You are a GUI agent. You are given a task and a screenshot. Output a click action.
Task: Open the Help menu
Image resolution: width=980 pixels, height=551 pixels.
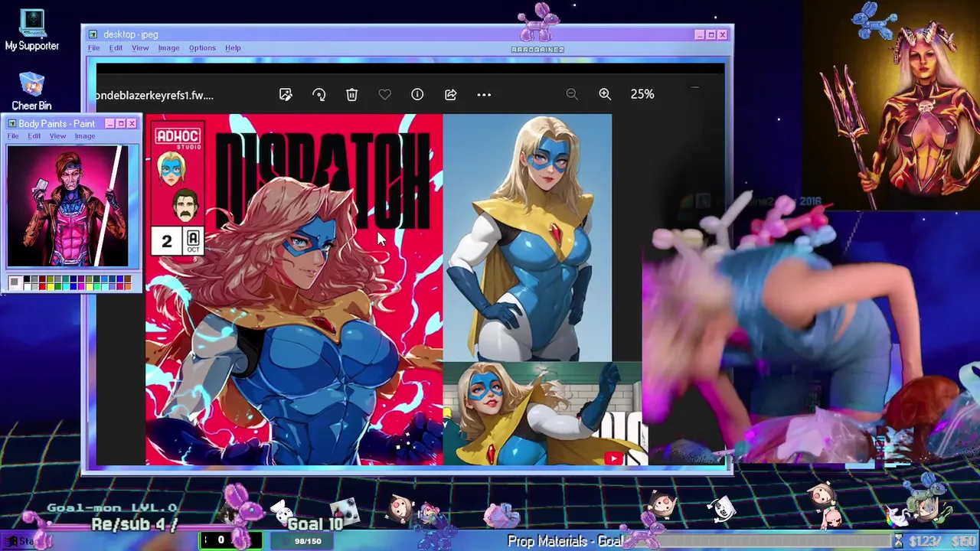click(x=233, y=47)
